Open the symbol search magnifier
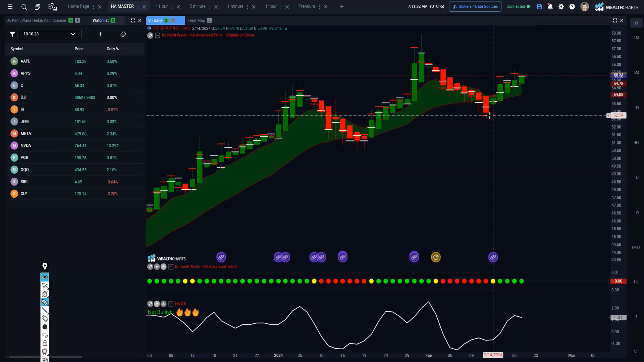The width and height of the screenshot is (644, 362). pos(24,7)
